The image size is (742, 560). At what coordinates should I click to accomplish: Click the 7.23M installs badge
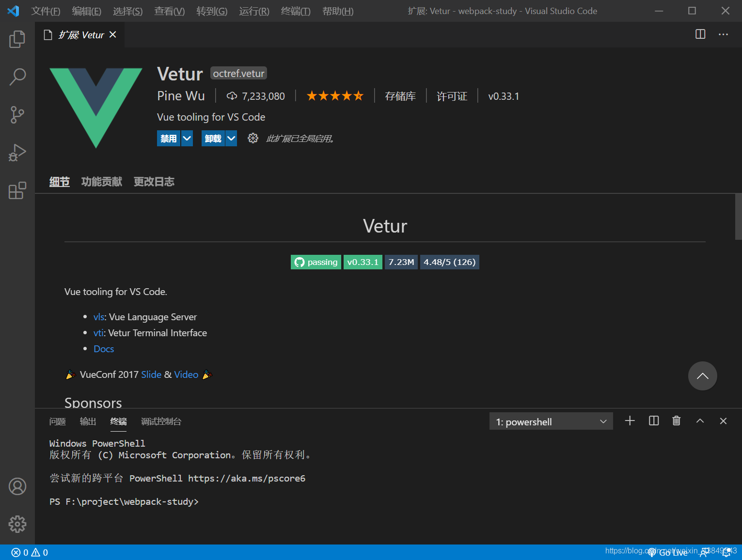coord(401,262)
